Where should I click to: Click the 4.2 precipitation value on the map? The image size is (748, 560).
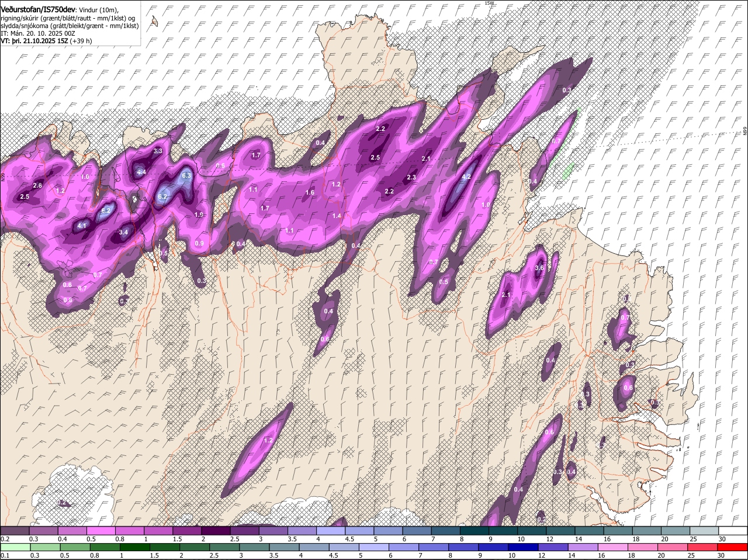click(x=466, y=177)
